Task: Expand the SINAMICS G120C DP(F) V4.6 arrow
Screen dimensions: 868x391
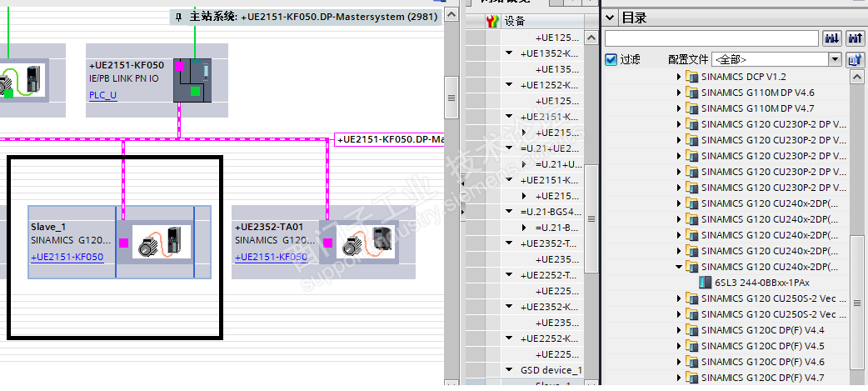Action: click(x=679, y=362)
